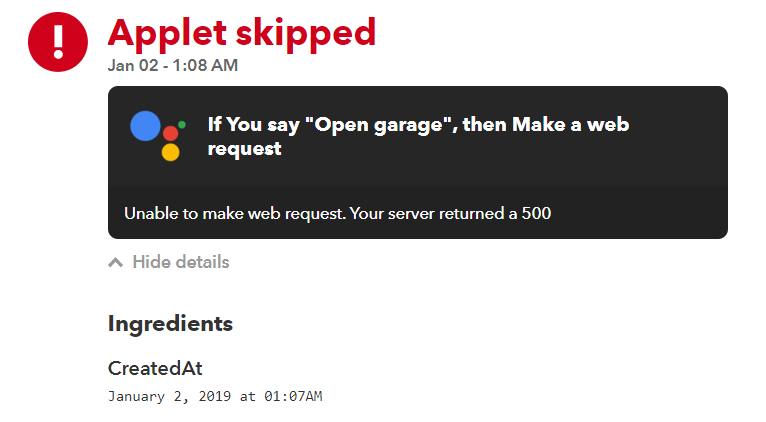Click the Ingredients section heading
Viewport: 766px width, 422px height.
[x=170, y=324]
